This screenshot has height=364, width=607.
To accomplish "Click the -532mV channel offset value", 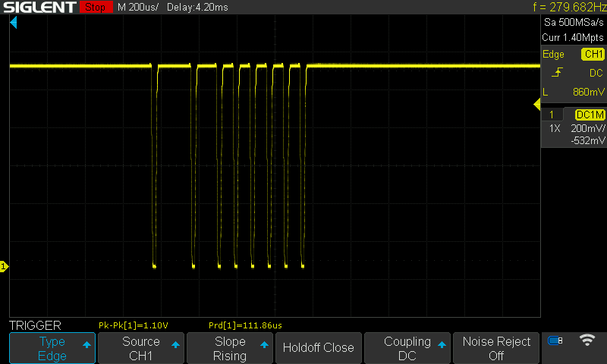I will coord(587,140).
